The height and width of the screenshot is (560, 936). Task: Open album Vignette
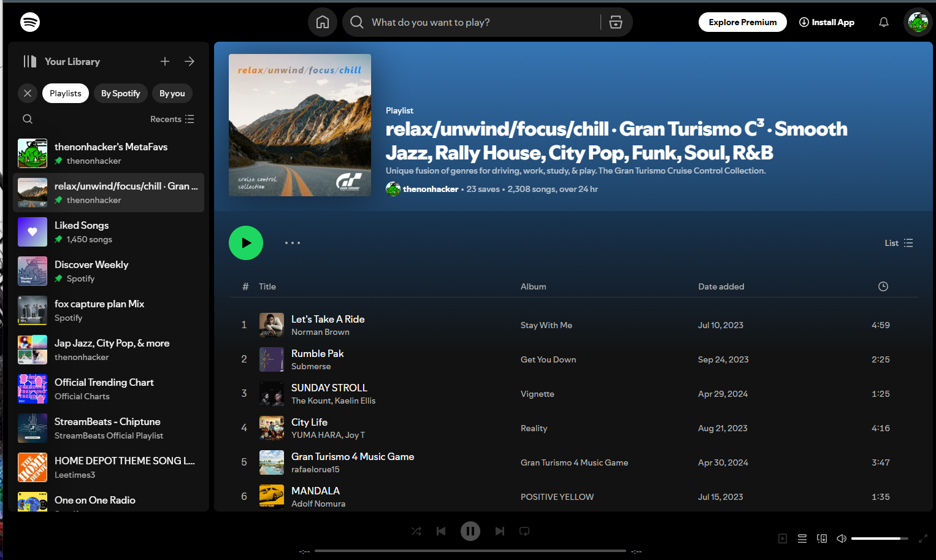[537, 394]
